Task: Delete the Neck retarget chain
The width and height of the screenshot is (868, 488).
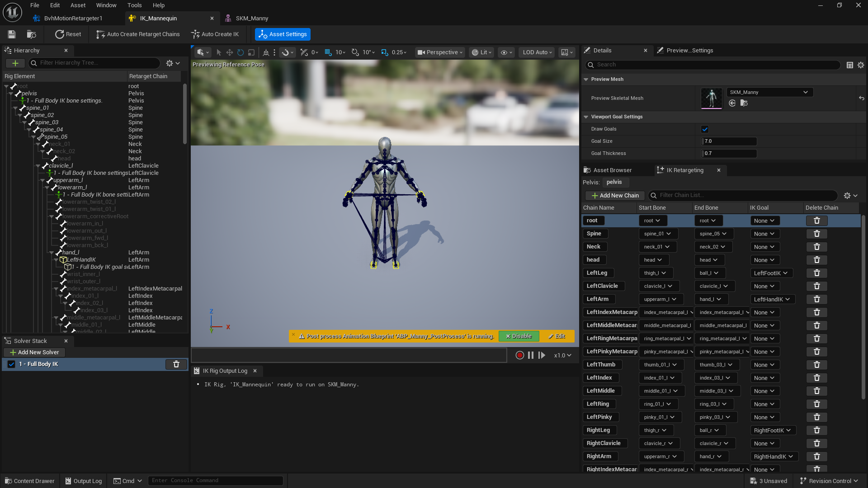Action: click(x=817, y=247)
